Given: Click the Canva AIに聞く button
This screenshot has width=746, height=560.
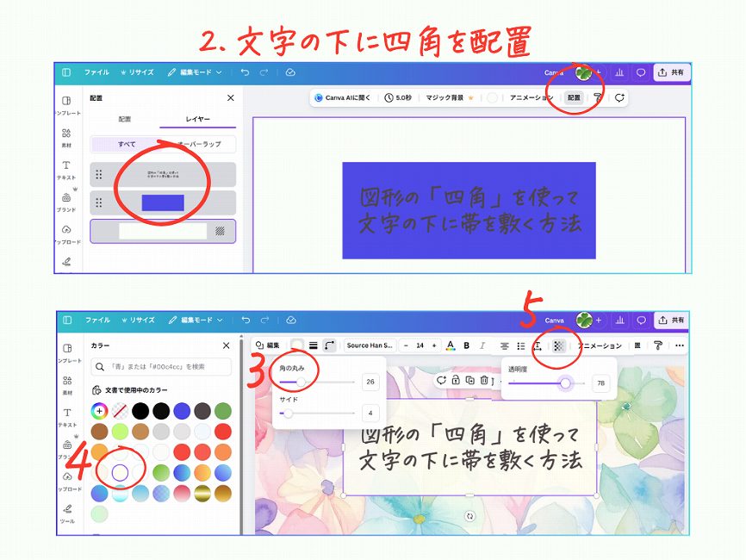Looking at the screenshot, I should tap(343, 98).
